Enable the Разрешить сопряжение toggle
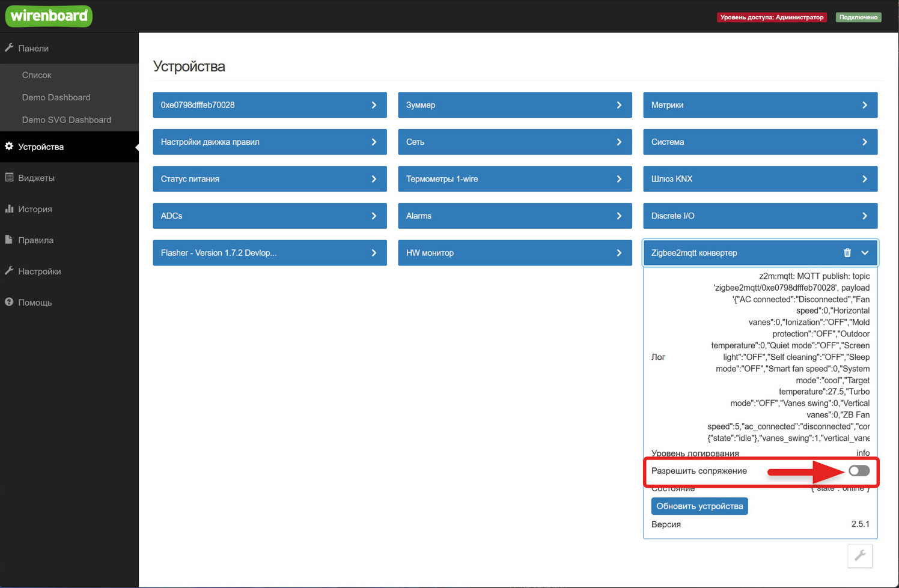Image resolution: width=899 pixels, height=588 pixels. (859, 471)
